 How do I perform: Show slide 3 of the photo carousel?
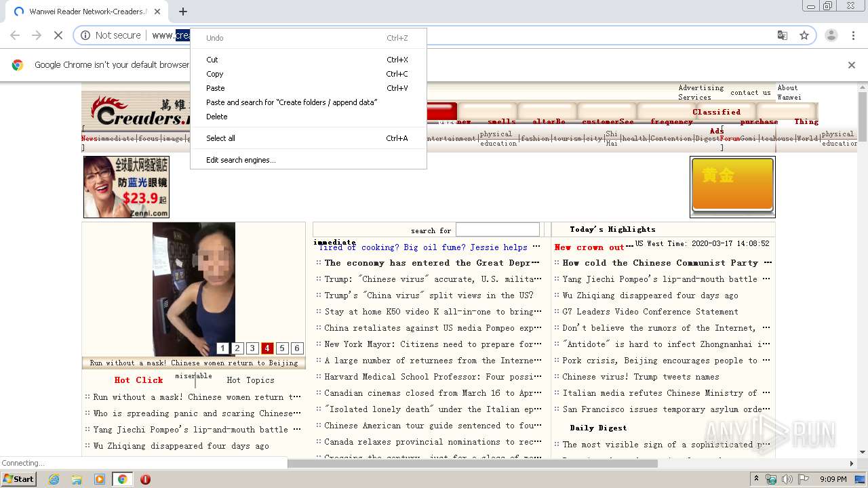coord(252,348)
